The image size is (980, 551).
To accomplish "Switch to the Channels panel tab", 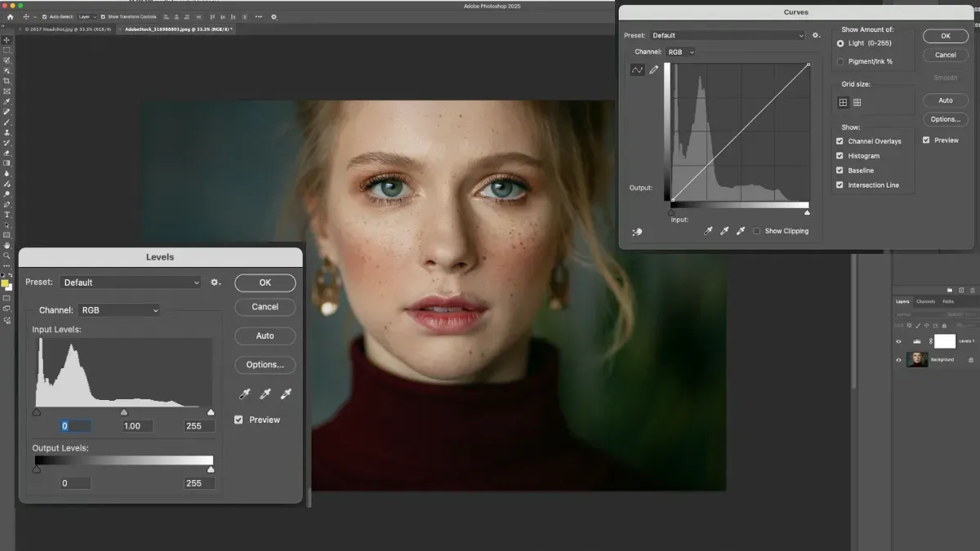I will point(925,301).
